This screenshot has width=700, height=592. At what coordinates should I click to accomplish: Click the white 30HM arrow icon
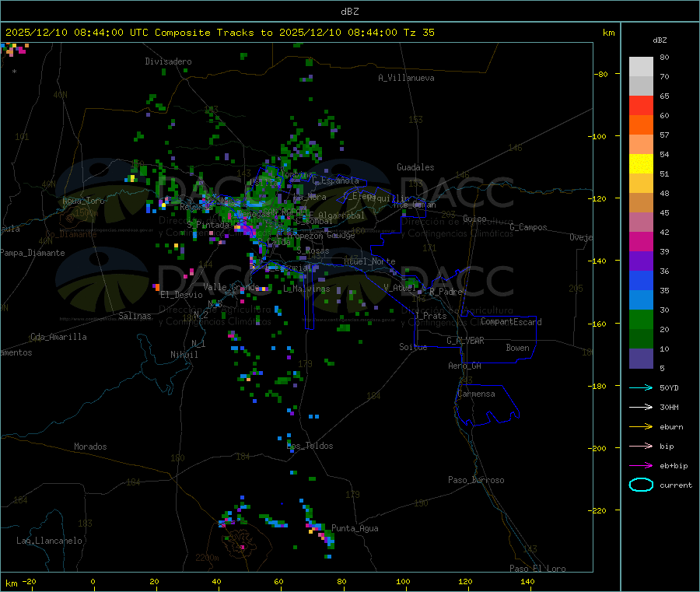click(641, 407)
